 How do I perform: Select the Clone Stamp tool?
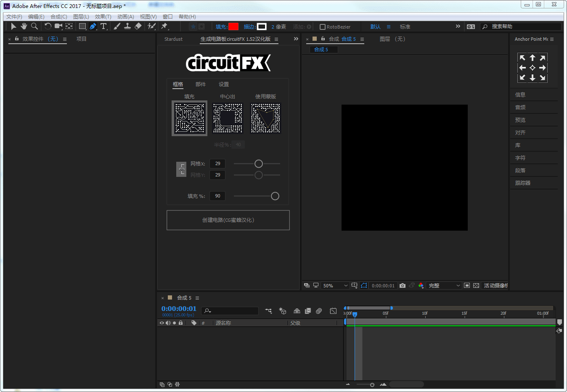click(127, 26)
